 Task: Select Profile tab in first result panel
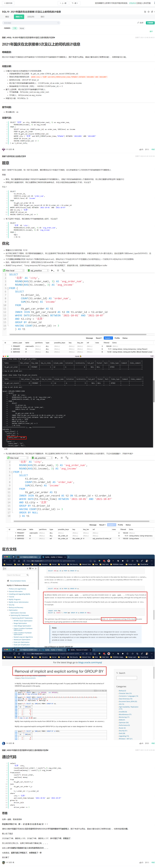click(117, 338)
